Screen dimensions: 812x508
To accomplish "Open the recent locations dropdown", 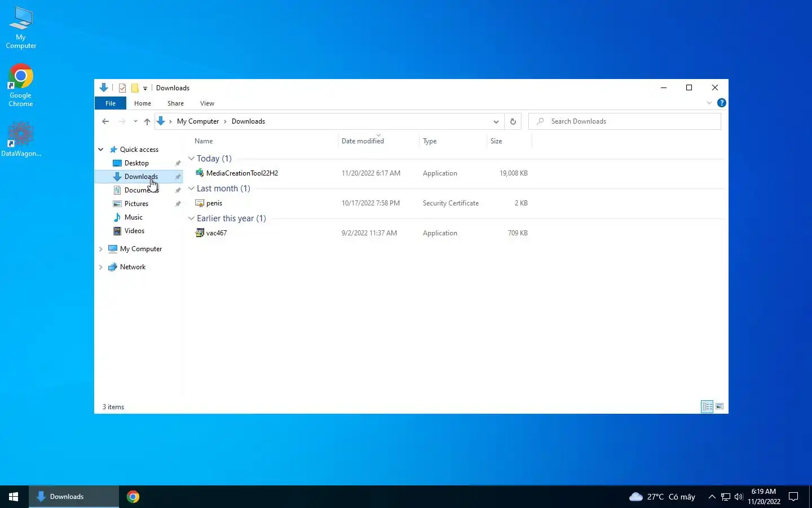I will pos(135,121).
